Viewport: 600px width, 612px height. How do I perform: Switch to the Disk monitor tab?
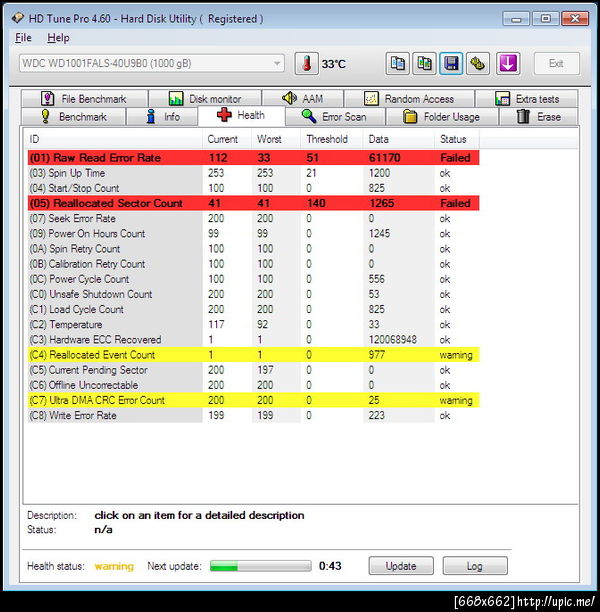(x=205, y=99)
